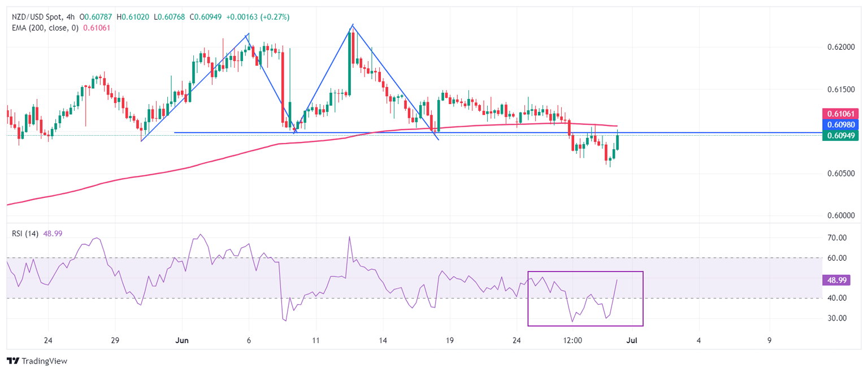Select the RSI (14) indicator label

(x=25, y=233)
